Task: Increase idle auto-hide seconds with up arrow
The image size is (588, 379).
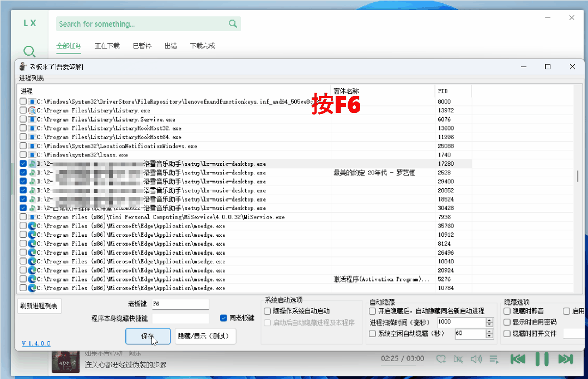Action: click(489, 332)
